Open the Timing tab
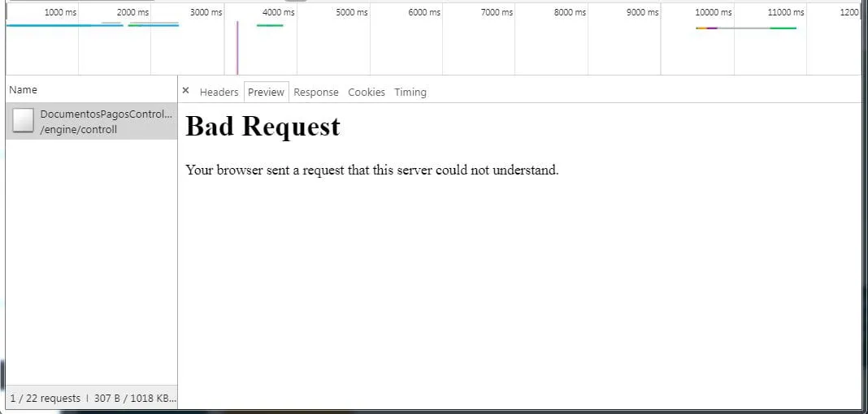This screenshot has height=414, width=868. coord(410,93)
